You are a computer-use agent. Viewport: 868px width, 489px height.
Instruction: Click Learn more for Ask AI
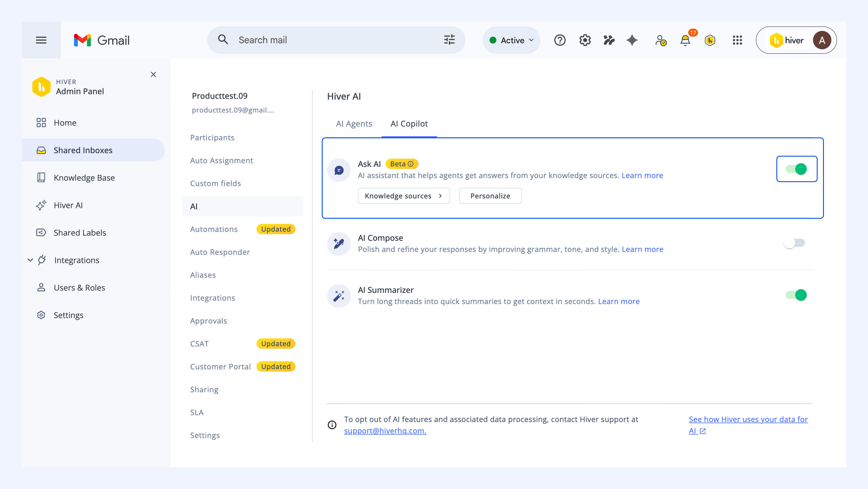tap(642, 175)
